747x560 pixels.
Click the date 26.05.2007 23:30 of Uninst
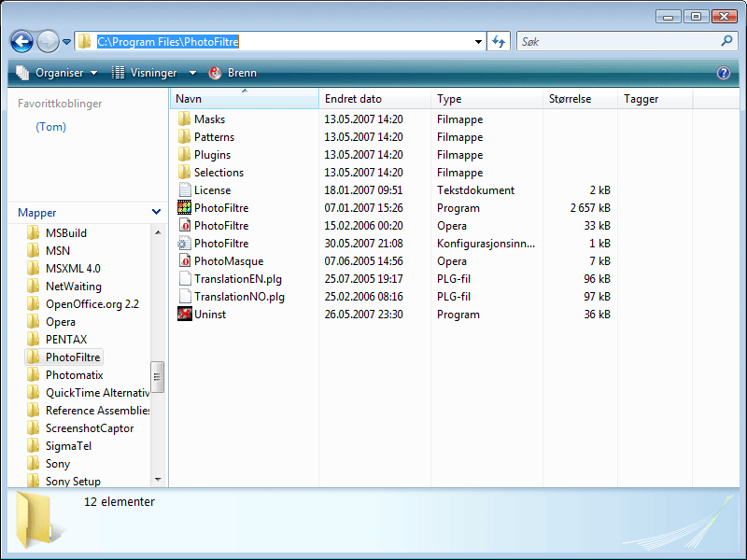[363, 315]
